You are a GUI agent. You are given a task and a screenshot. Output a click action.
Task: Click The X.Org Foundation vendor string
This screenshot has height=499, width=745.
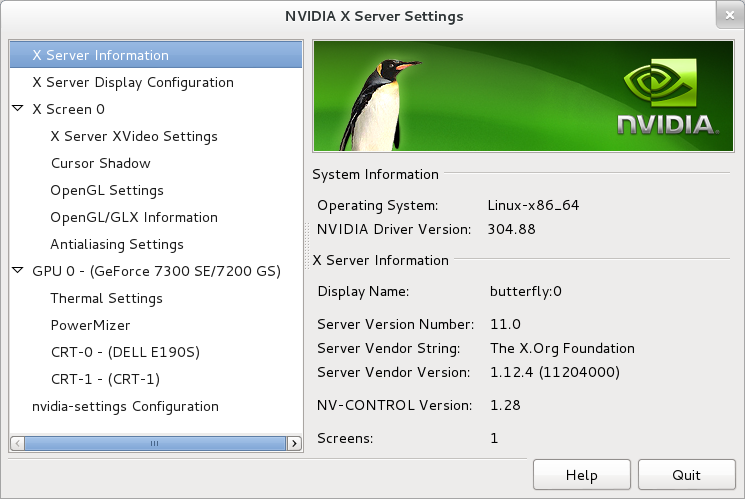point(562,348)
